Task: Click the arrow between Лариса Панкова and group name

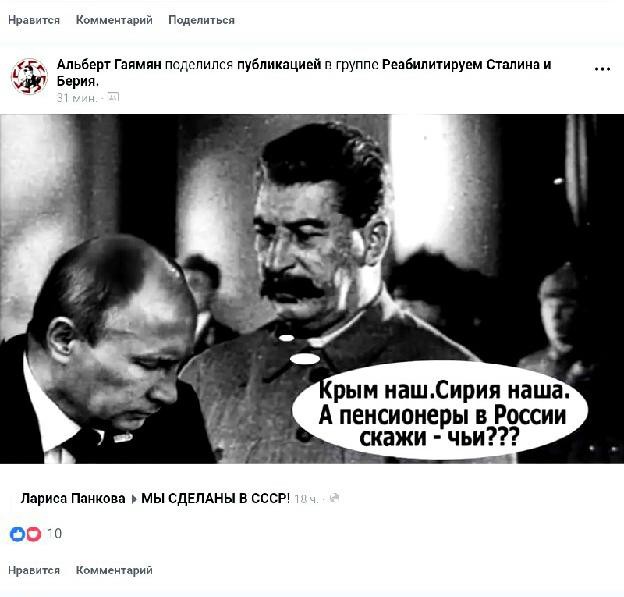Action: [x=134, y=499]
